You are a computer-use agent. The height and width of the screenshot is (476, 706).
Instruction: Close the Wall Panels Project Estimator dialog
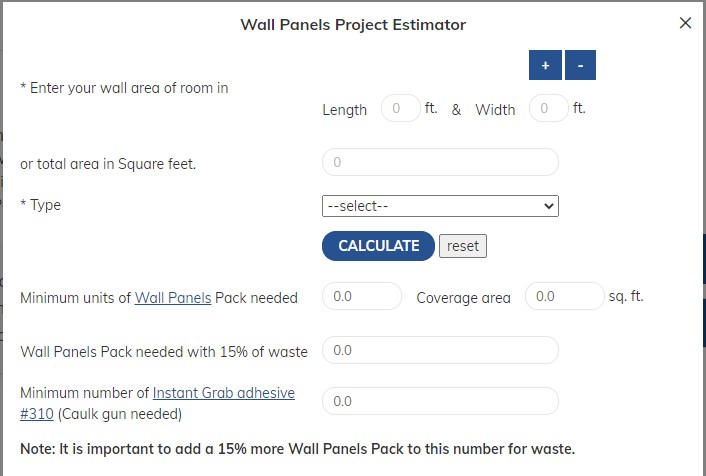[685, 23]
